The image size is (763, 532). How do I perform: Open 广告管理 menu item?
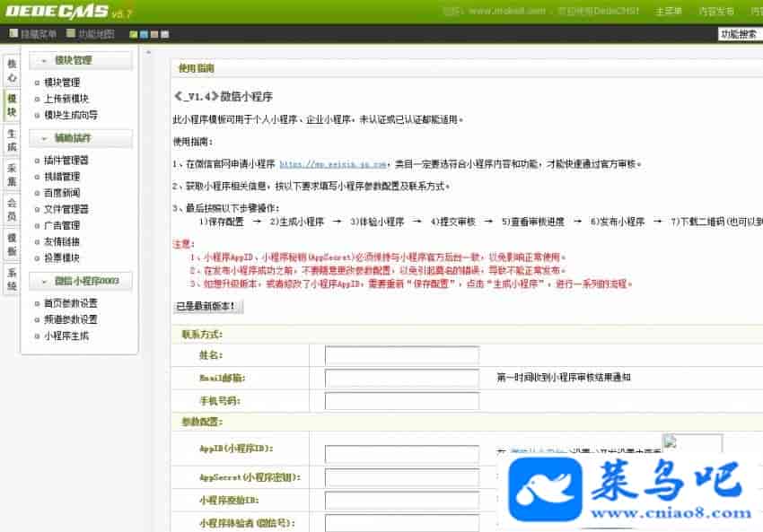(62, 226)
